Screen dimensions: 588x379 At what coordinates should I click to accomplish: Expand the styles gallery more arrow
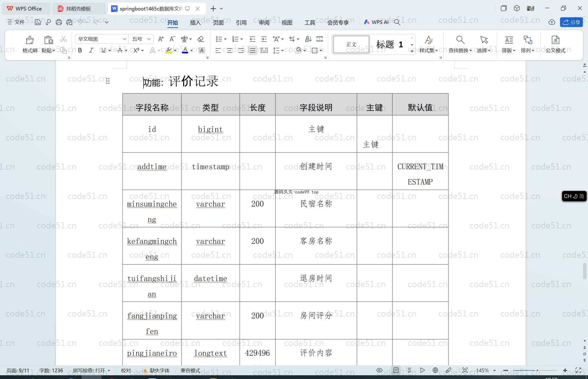click(x=412, y=51)
